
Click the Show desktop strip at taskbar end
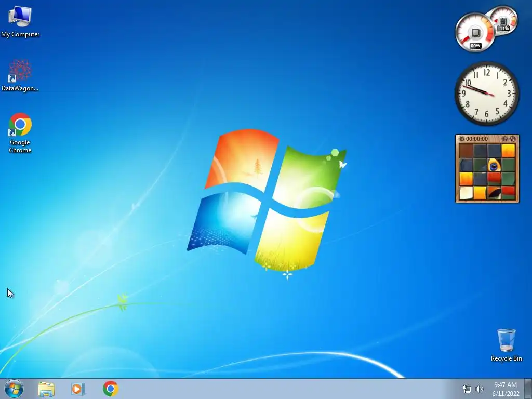tap(528, 389)
